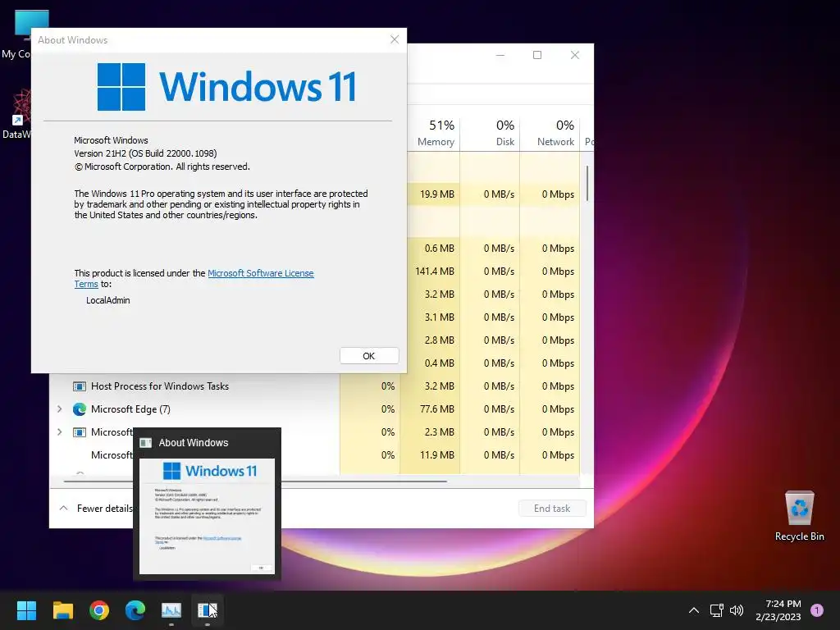The width and height of the screenshot is (840, 630).
Task: Open network status tray icon
Action: [x=716, y=610]
